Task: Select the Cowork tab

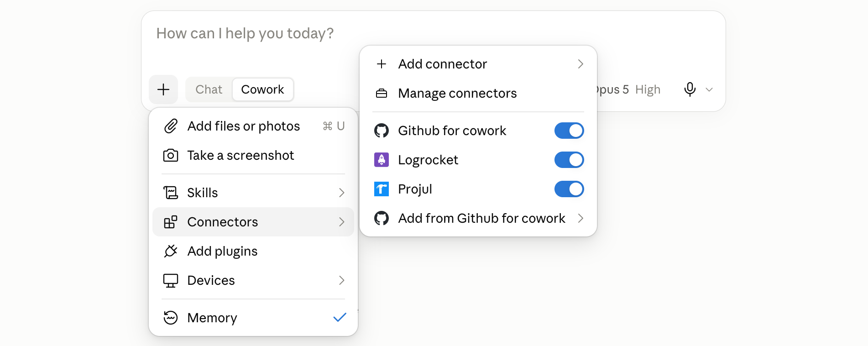Action: pos(262,89)
